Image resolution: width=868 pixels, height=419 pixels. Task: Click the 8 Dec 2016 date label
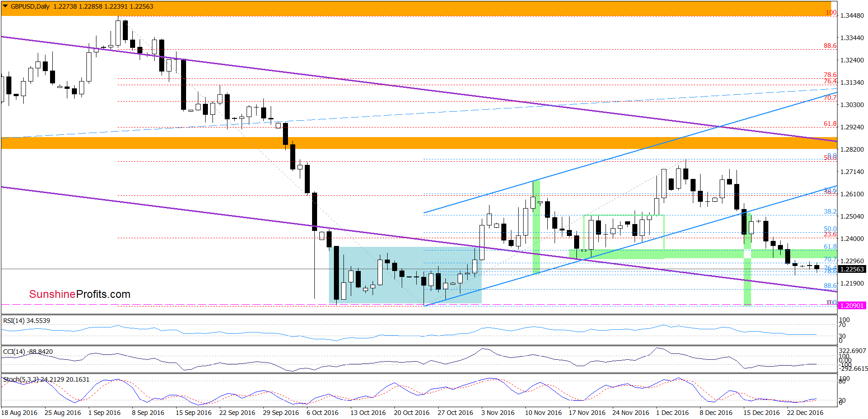point(716,413)
